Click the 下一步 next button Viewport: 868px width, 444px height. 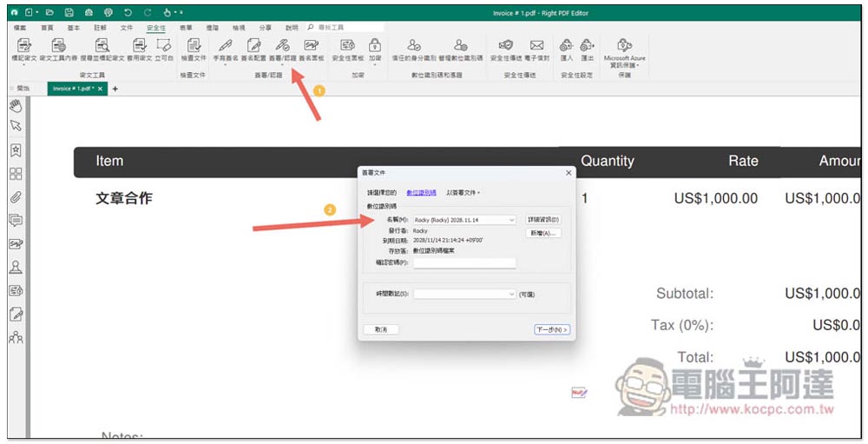pyautogui.click(x=552, y=329)
